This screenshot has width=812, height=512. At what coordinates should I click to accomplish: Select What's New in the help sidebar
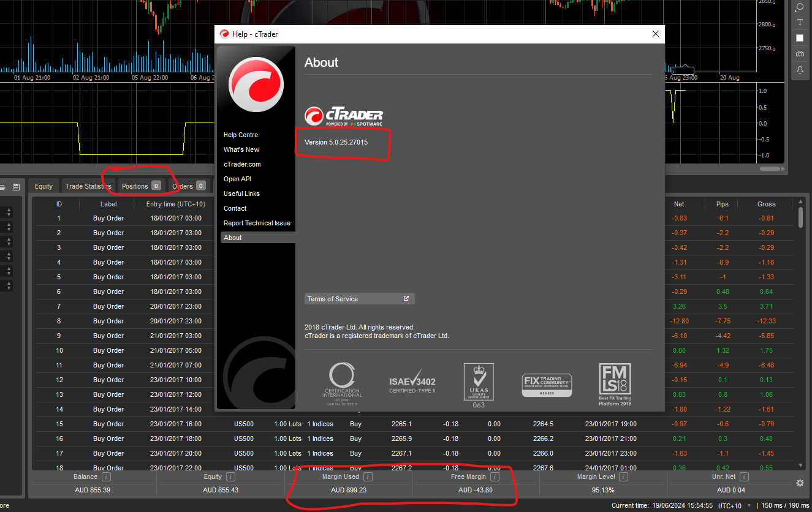(x=241, y=149)
